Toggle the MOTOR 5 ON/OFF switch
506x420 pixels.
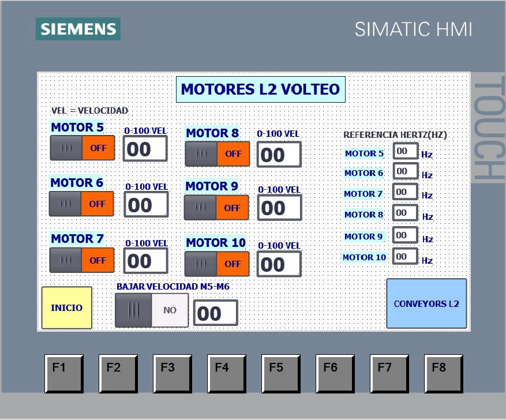(81, 148)
